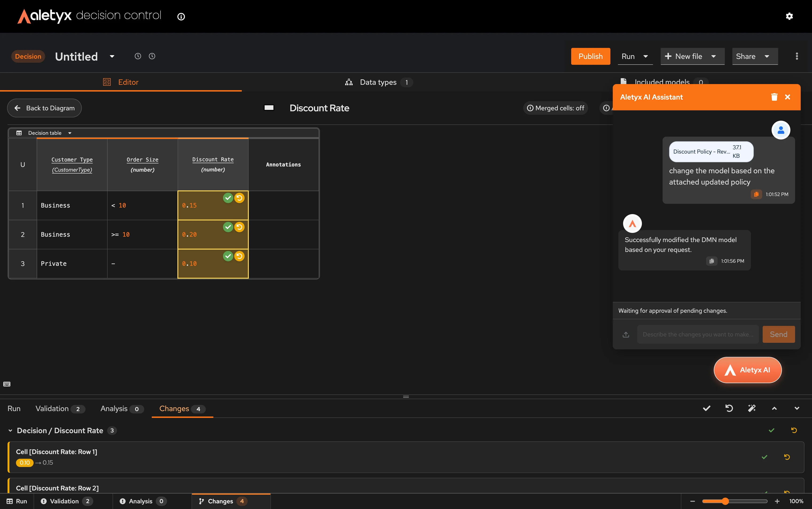The width and height of the screenshot is (812, 509).
Task: Select the Discount Rate column header
Action: coord(213,165)
